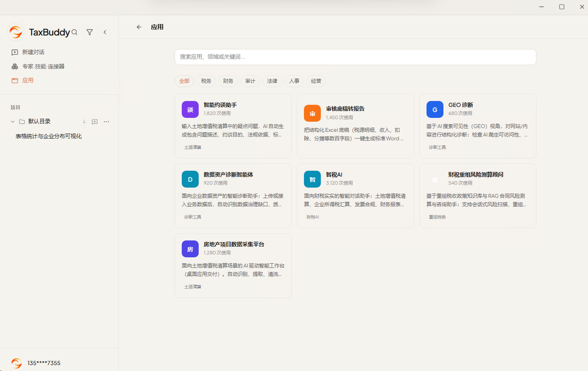This screenshot has width=588, height=371.
Task: Click the 土地清算 tag on 智能约谈助手 card
Action: (193, 147)
